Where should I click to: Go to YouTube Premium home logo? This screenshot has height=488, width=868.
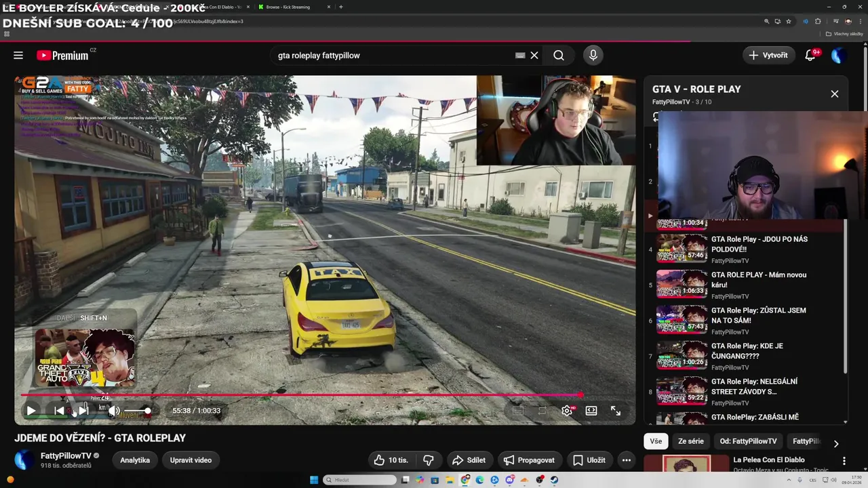click(x=62, y=56)
